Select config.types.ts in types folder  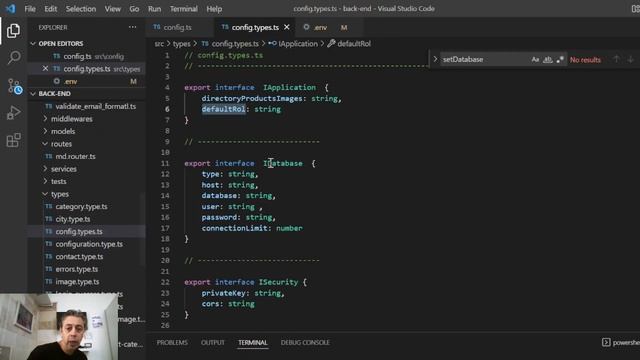coord(79,231)
